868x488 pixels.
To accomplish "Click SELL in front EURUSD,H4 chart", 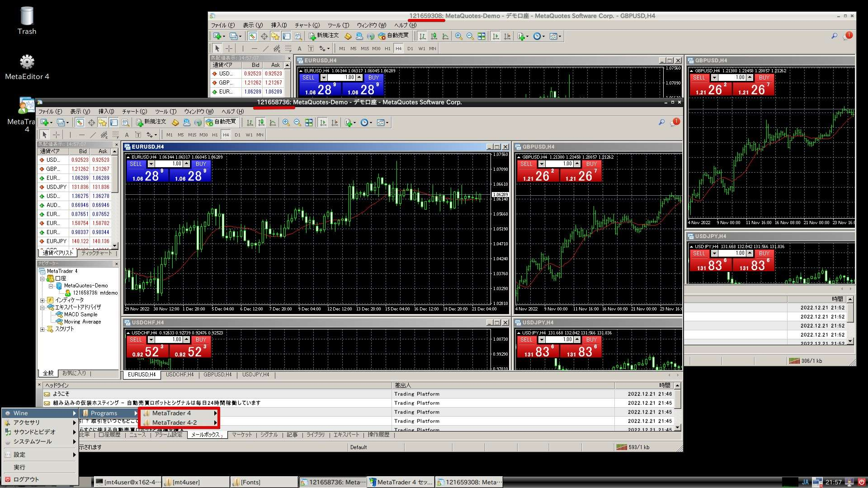I will tap(136, 164).
